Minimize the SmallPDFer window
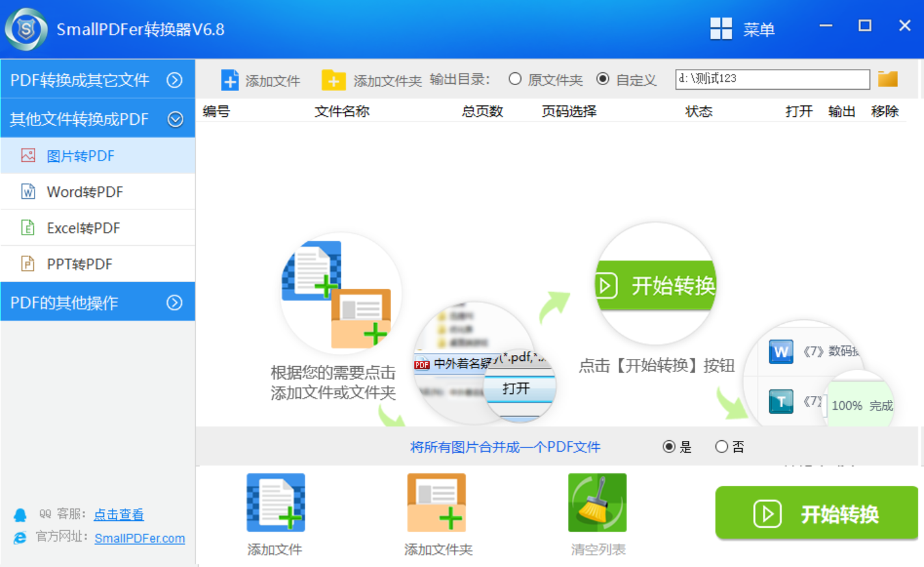 pos(826,26)
